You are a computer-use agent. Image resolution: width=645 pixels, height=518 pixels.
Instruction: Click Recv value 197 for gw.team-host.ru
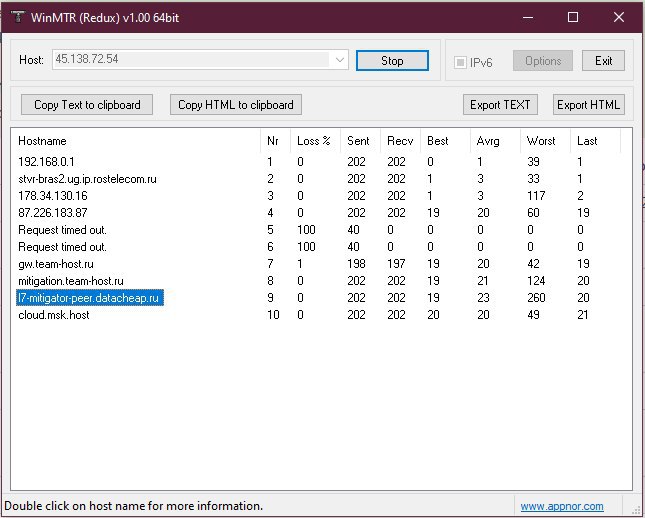(x=396, y=264)
